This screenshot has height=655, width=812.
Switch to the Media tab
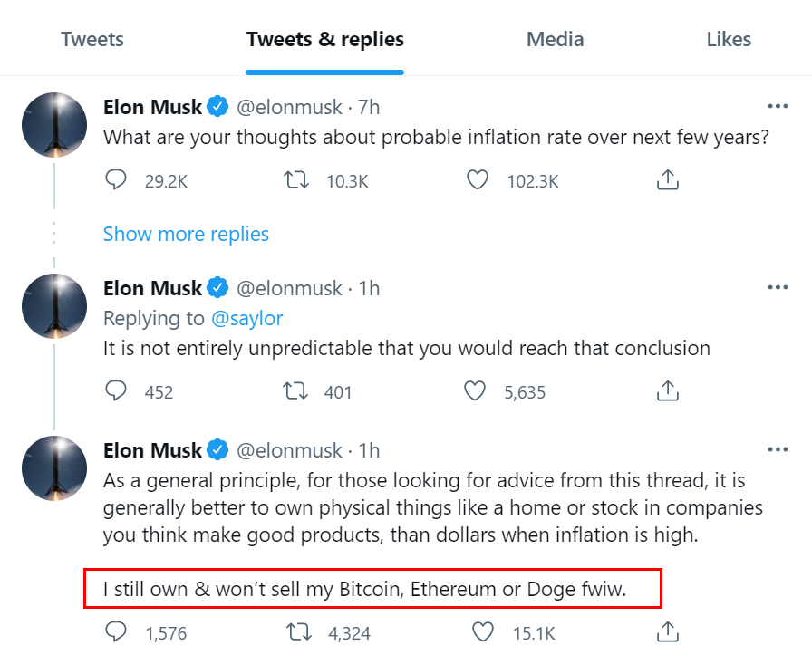(555, 40)
